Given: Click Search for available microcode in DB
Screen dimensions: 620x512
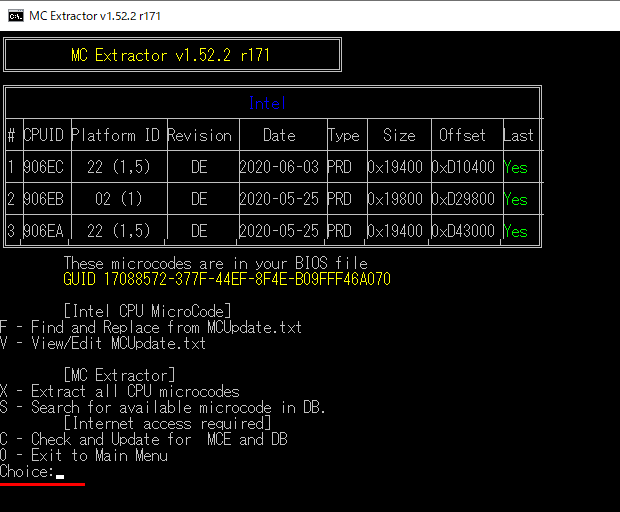Looking at the screenshot, I should (163, 407).
